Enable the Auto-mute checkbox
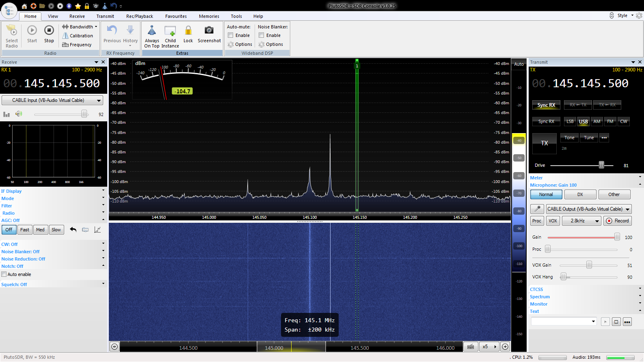Viewport: 644px width, 362px height. (231, 35)
